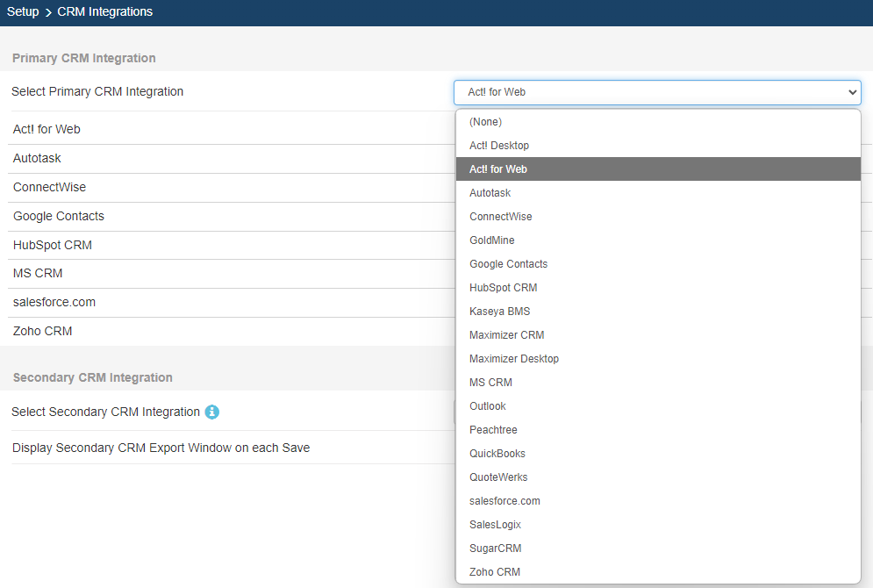Open the Act! for Web settings row
This screenshot has width=873, height=588.
(x=232, y=129)
